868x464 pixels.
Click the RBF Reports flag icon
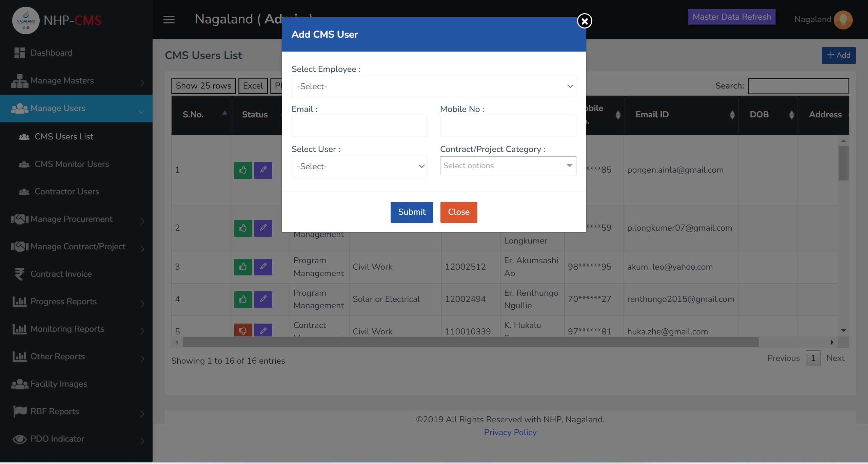[20, 411]
